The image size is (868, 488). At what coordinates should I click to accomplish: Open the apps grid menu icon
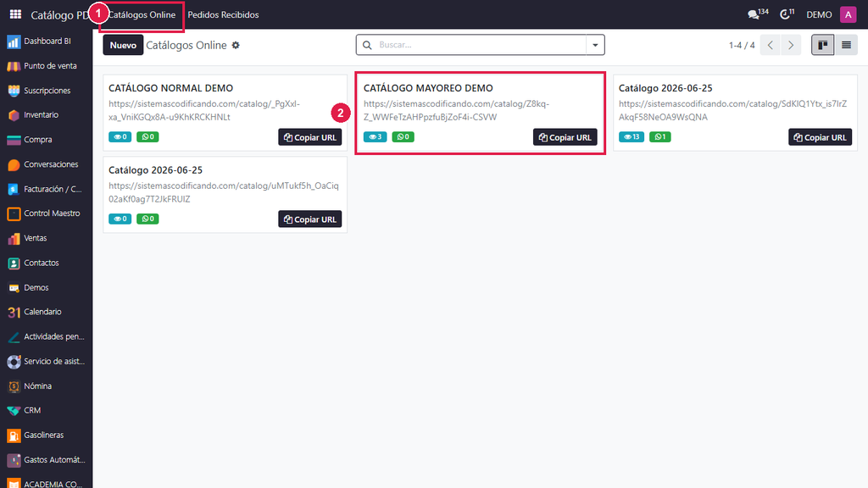(15, 14)
